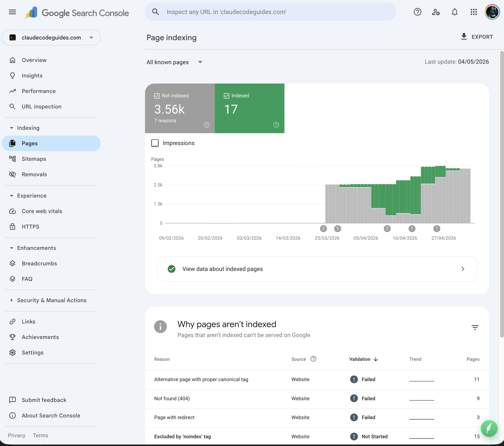Open Sitemaps page
The height and width of the screenshot is (446, 504).
tap(51, 159)
